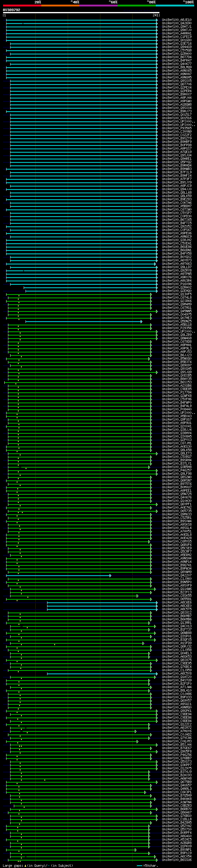Click the AV389792 query name

tap(11, 10)
